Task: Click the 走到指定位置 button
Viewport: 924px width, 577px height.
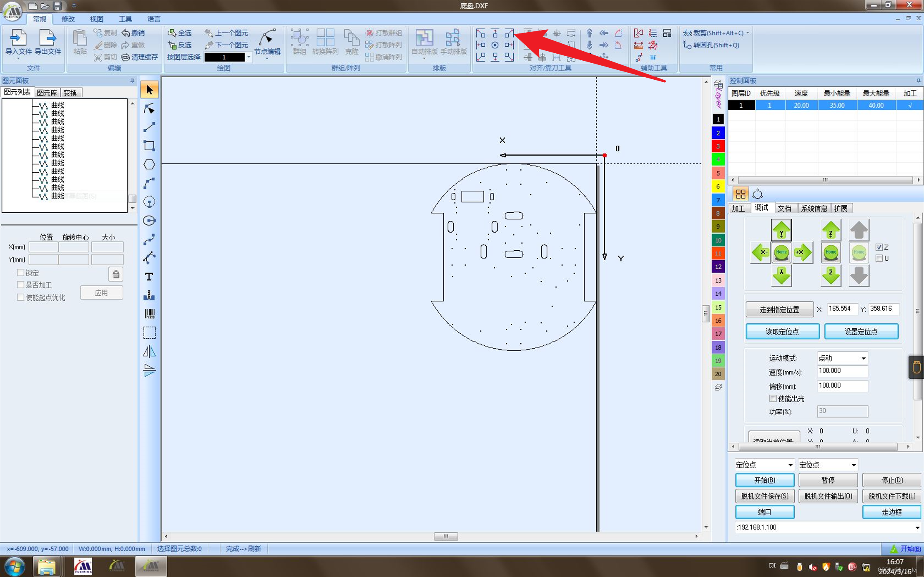Action: tap(779, 309)
